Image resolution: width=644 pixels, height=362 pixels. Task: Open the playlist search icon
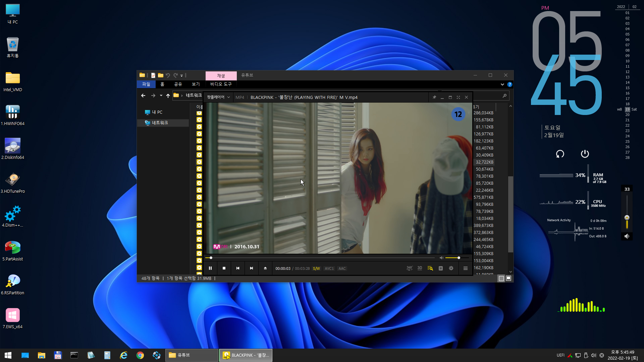(430, 268)
